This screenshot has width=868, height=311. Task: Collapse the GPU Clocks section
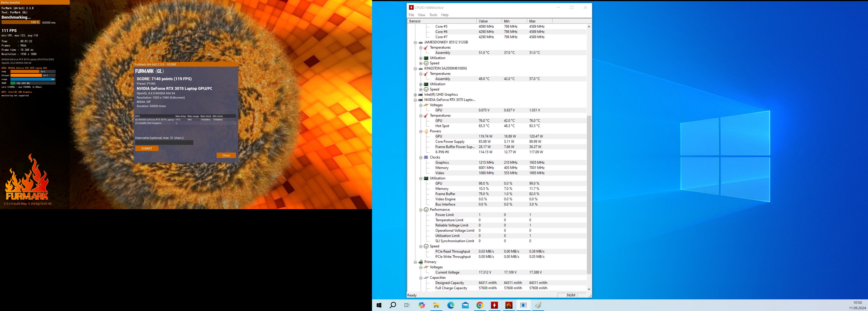pos(421,157)
